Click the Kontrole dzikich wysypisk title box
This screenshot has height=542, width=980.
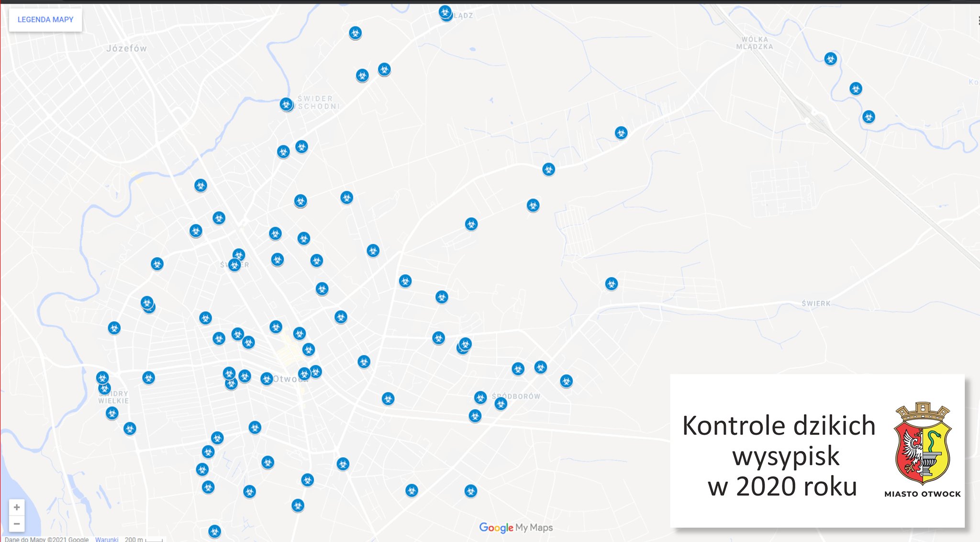779,455
